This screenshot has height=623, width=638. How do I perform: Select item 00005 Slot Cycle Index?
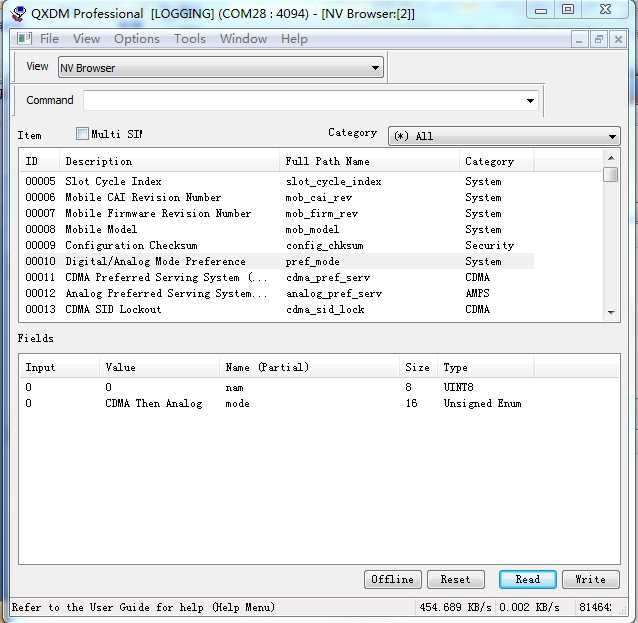point(277,181)
